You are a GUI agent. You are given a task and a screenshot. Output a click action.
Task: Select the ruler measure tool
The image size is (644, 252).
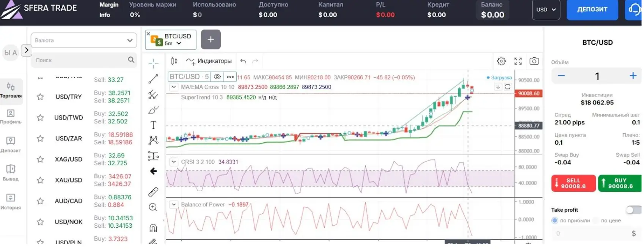tap(153, 192)
